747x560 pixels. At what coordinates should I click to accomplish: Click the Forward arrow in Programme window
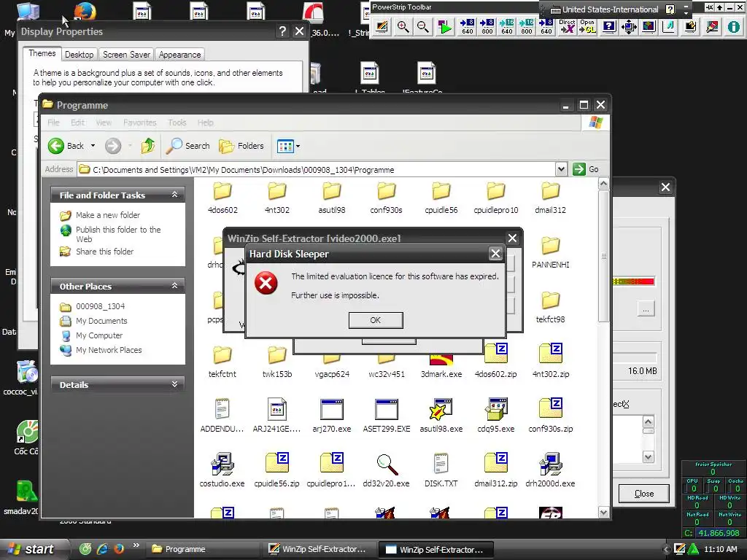tap(113, 146)
